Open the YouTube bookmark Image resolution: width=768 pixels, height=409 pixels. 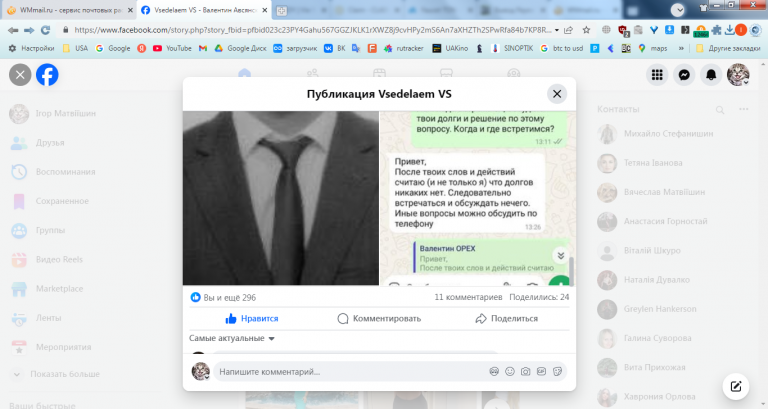coord(172,48)
